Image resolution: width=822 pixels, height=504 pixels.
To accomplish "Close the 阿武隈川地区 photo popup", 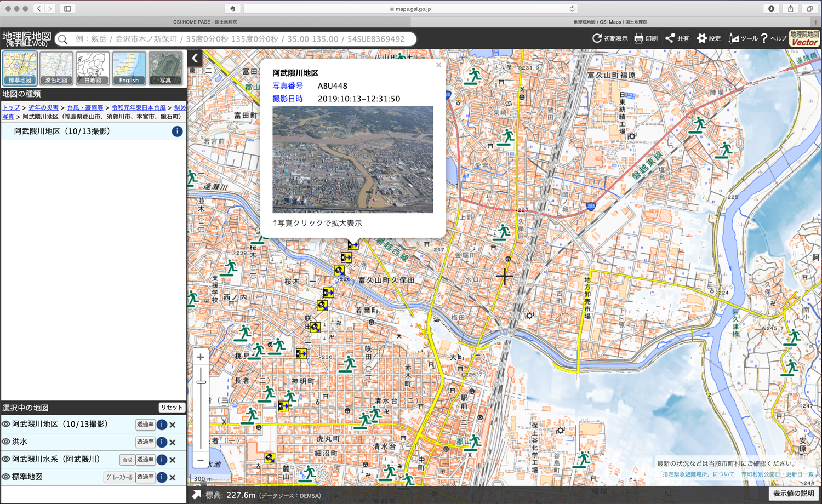I will click(x=438, y=65).
